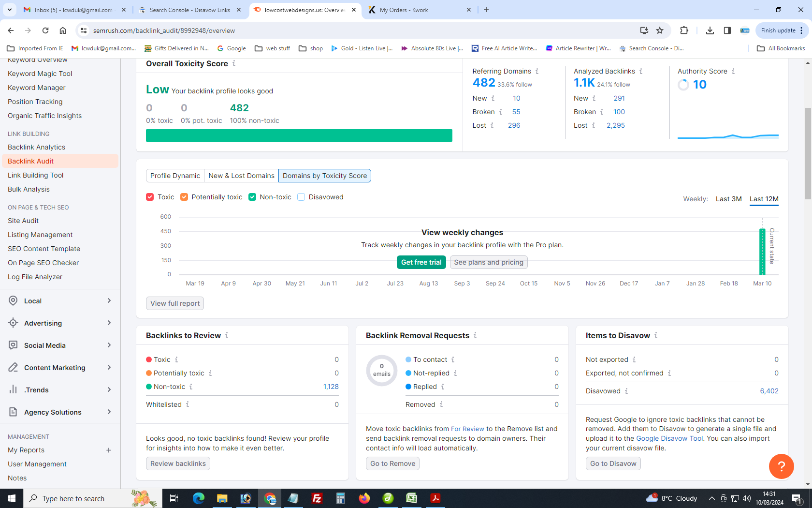This screenshot has width=812, height=508.
Task: Open the browser extensions puzzle icon
Action: click(x=684, y=30)
